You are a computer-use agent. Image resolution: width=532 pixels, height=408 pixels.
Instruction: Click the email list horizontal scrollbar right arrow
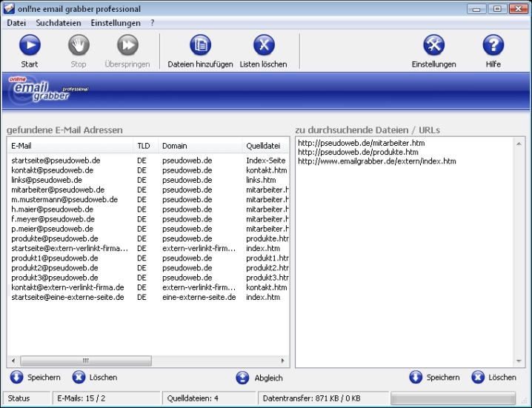[x=285, y=361]
